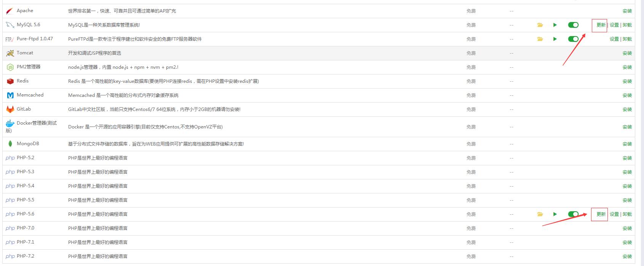Toggle the Pure-Ftpd 1.0.47 switch
This screenshot has height=266, width=644.
click(573, 39)
